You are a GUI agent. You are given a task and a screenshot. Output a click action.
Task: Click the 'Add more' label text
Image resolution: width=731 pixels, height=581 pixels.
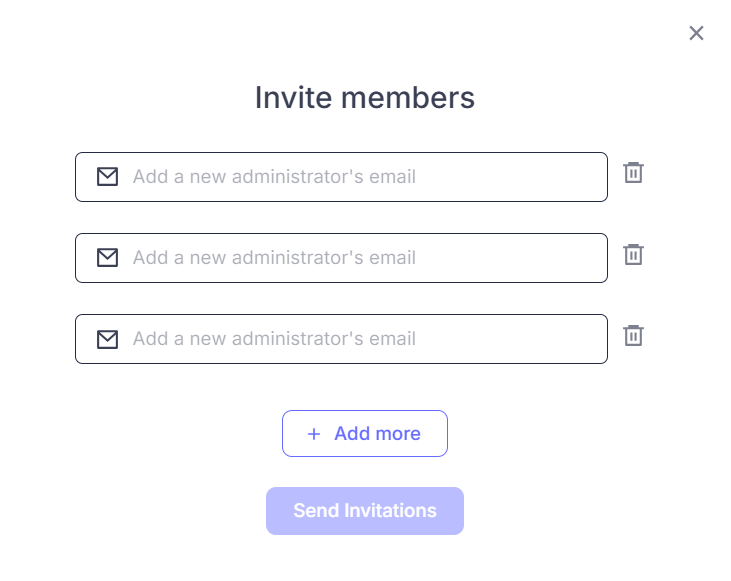click(377, 434)
